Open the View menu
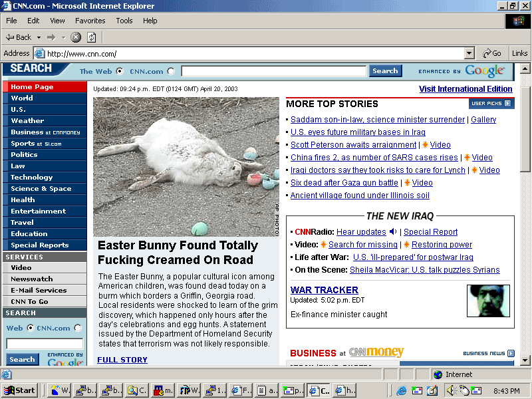Image resolution: width=532 pixels, height=399 pixels. (x=57, y=21)
